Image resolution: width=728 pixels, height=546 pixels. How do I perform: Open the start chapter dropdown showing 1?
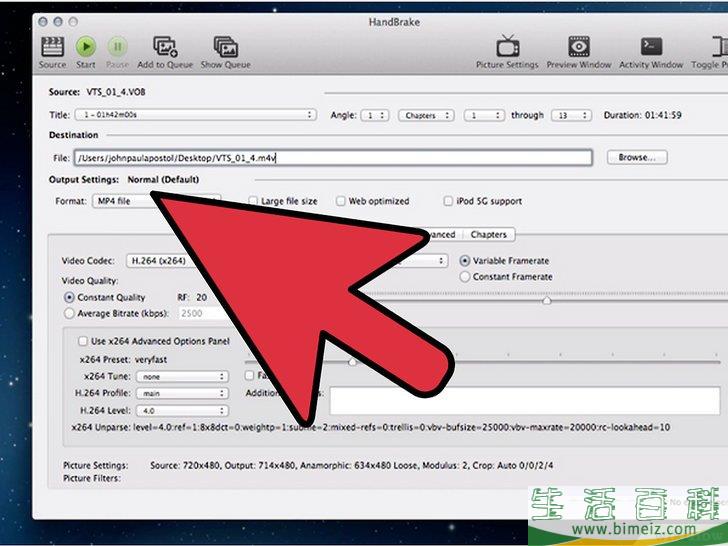[484, 115]
